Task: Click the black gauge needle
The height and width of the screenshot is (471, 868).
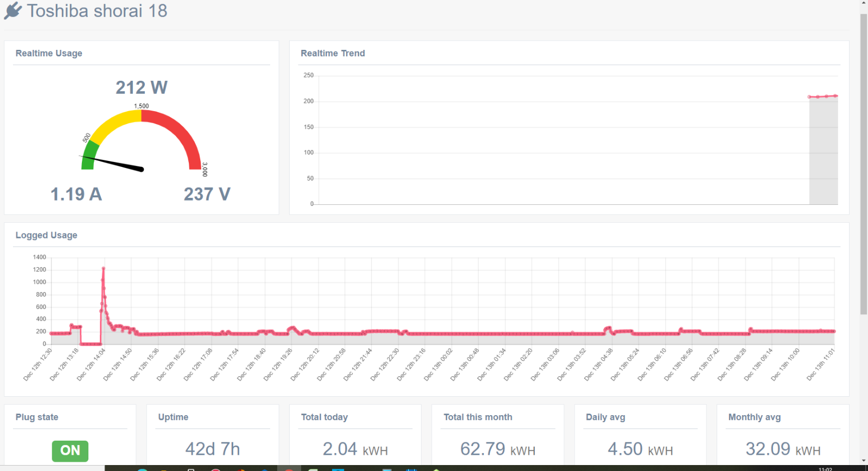Action: coord(112,163)
